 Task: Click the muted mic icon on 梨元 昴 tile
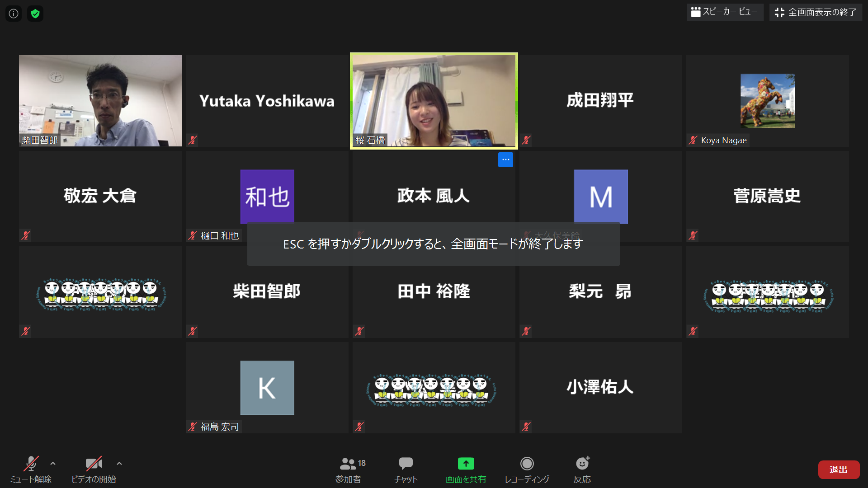point(526,331)
